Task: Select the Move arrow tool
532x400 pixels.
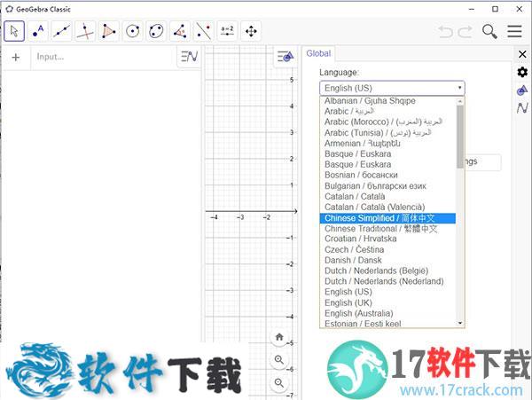Action: click(x=14, y=32)
